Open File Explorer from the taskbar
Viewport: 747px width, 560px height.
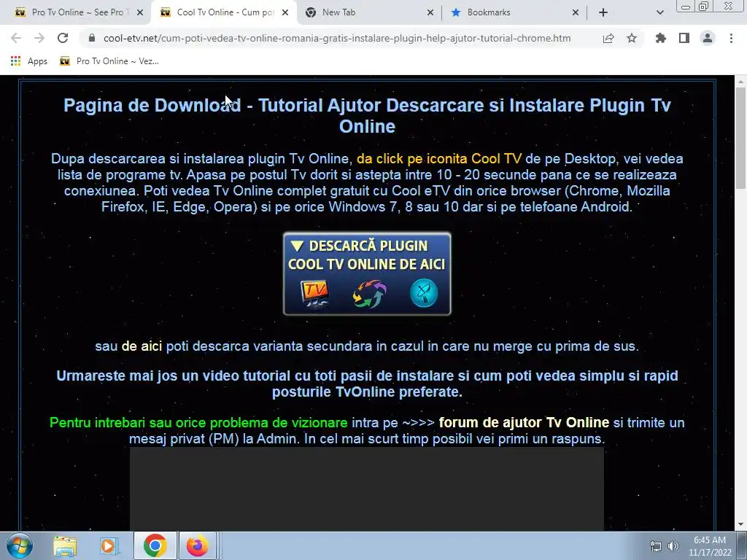tap(65, 545)
